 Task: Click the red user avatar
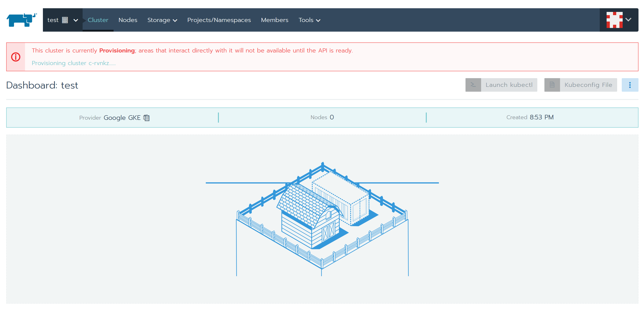point(614,20)
